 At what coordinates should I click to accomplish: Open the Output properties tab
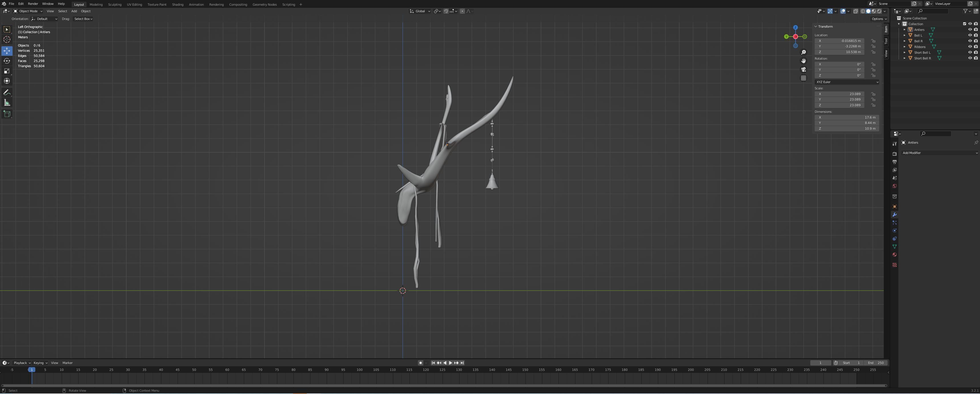[894, 162]
